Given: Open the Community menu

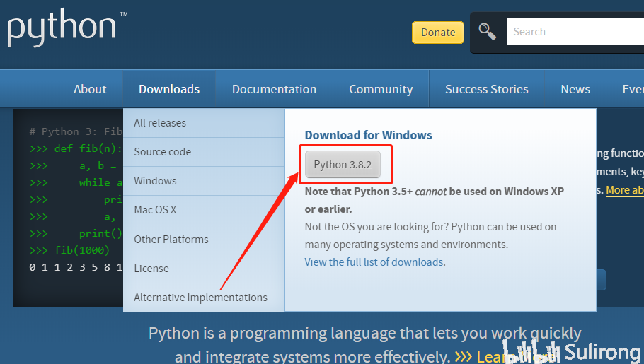Looking at the screenshot, I should 381,89.
